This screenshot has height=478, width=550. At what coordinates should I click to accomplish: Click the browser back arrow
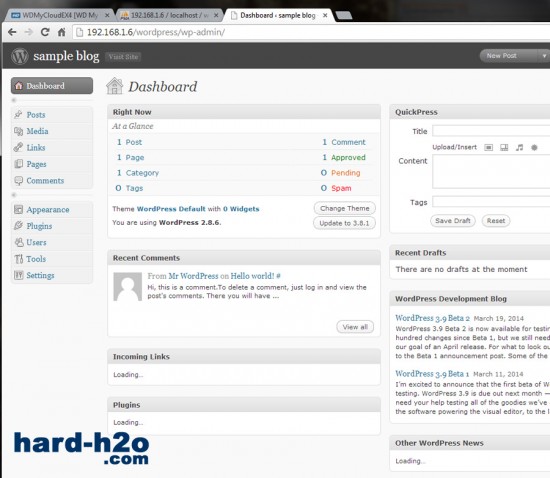pyautogui.click(x=12, y=32)
